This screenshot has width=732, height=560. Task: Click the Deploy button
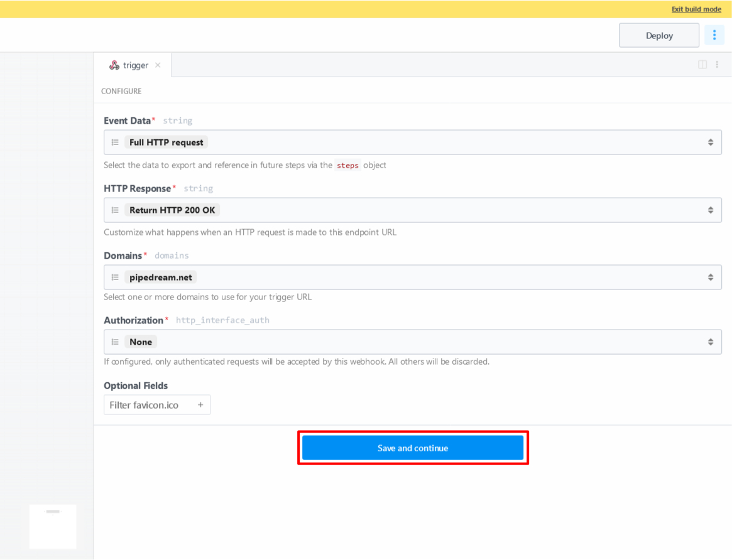point(658,35)
